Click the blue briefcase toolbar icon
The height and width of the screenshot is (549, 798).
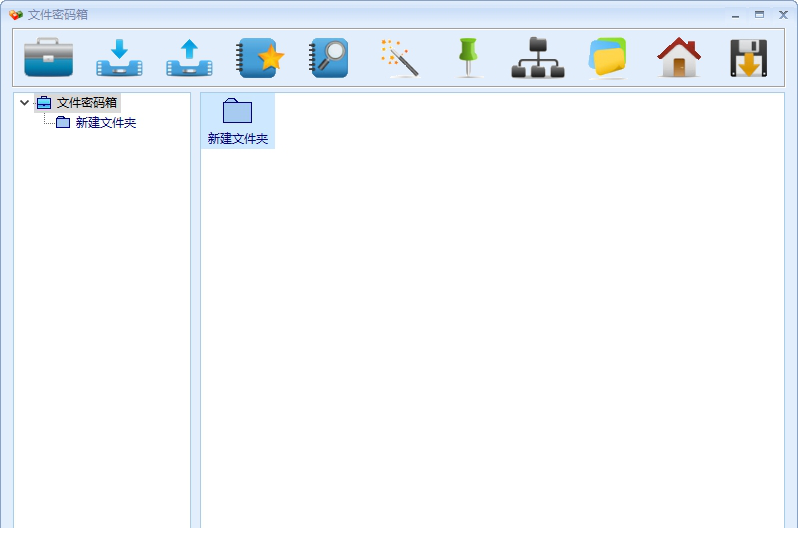(48, 57)
